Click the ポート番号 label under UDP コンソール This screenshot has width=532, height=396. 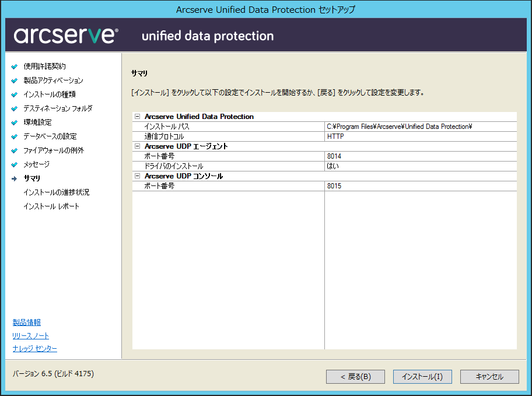(x=159, y=186)
